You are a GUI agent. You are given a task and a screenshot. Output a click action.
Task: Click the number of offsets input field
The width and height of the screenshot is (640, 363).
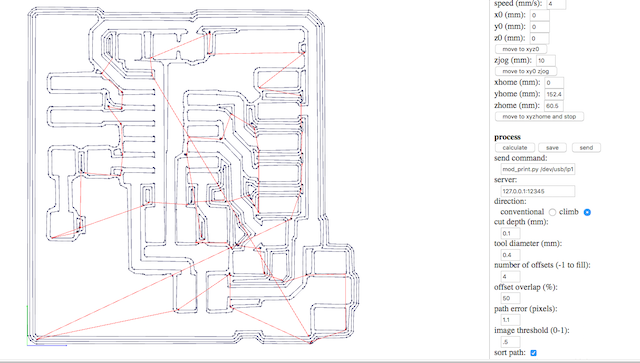click(x=511, y=276)
